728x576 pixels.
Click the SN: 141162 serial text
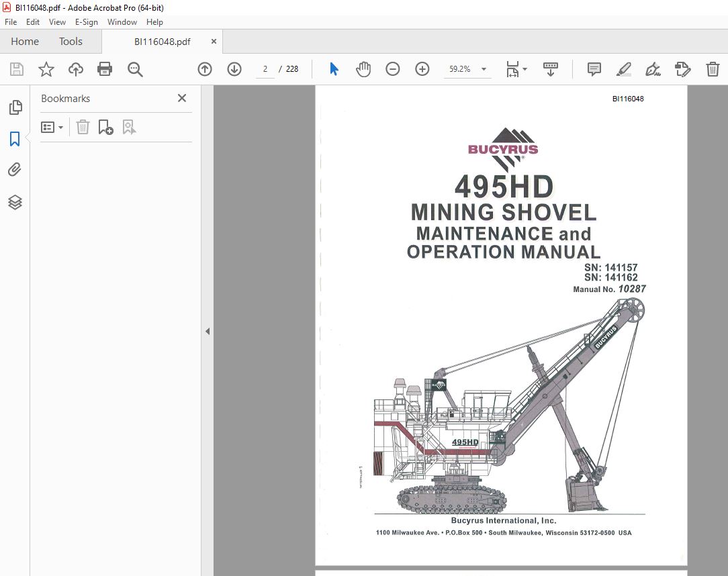610,277
